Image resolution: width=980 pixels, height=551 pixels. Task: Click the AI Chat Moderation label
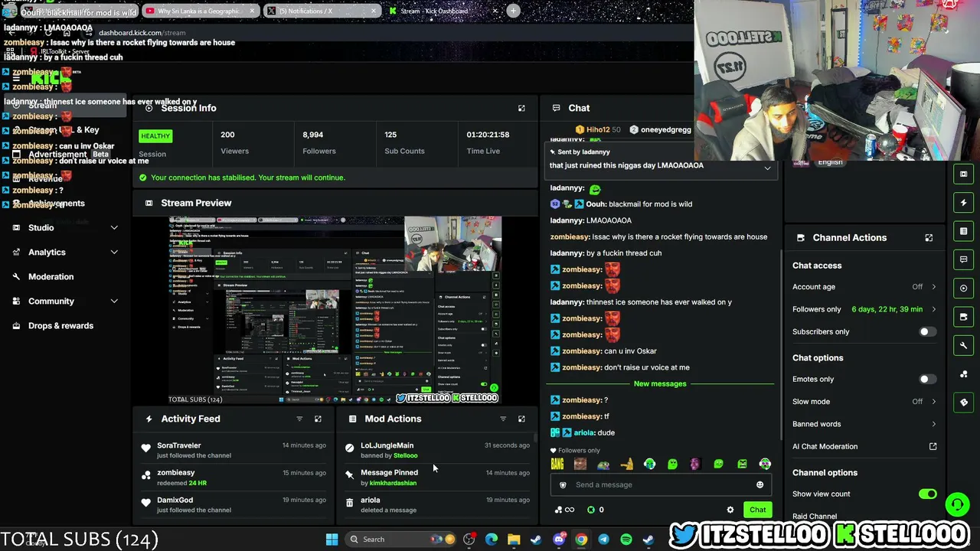pos(825,446)
